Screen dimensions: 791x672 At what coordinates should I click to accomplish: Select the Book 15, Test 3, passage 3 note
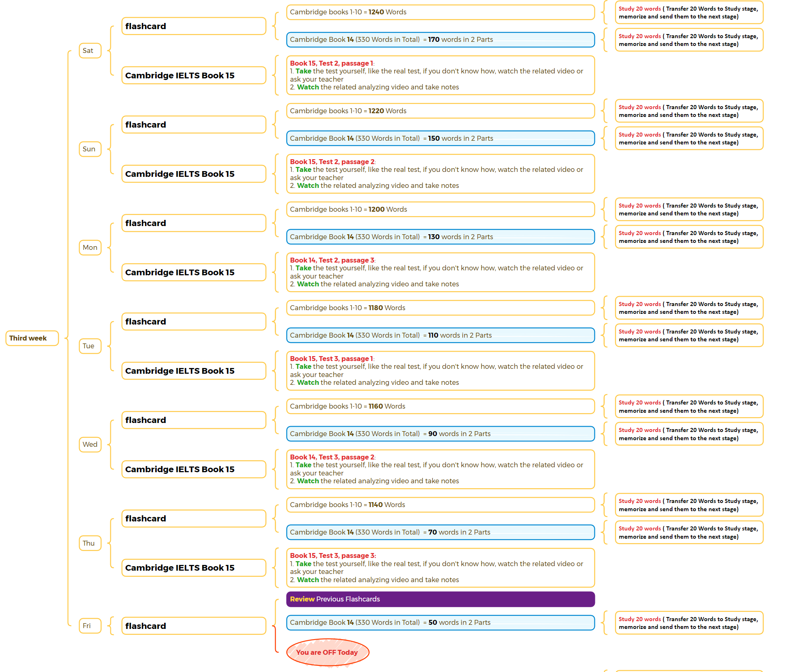coord(441,568)
